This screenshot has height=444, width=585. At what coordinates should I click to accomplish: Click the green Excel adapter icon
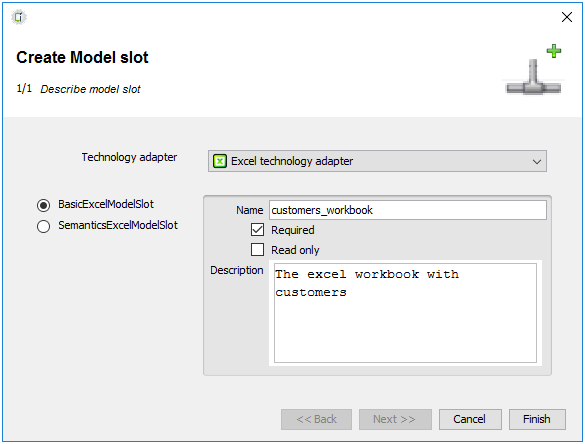[220, 161]
